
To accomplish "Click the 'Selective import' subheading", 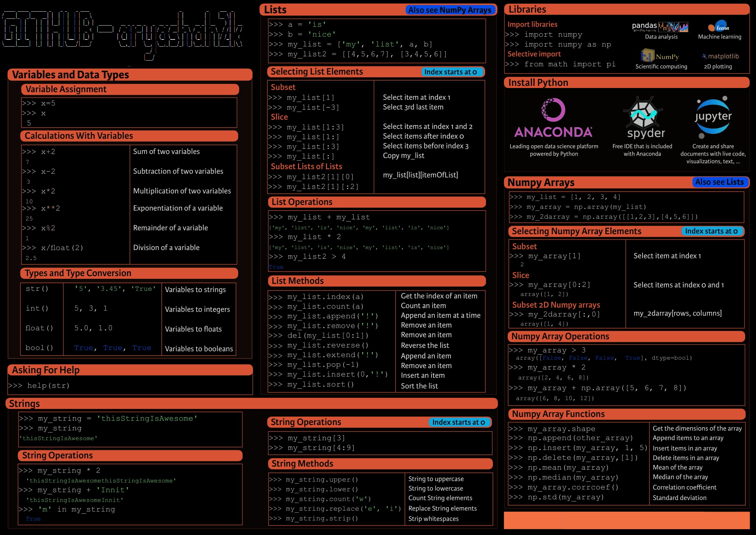I will 534,54.
